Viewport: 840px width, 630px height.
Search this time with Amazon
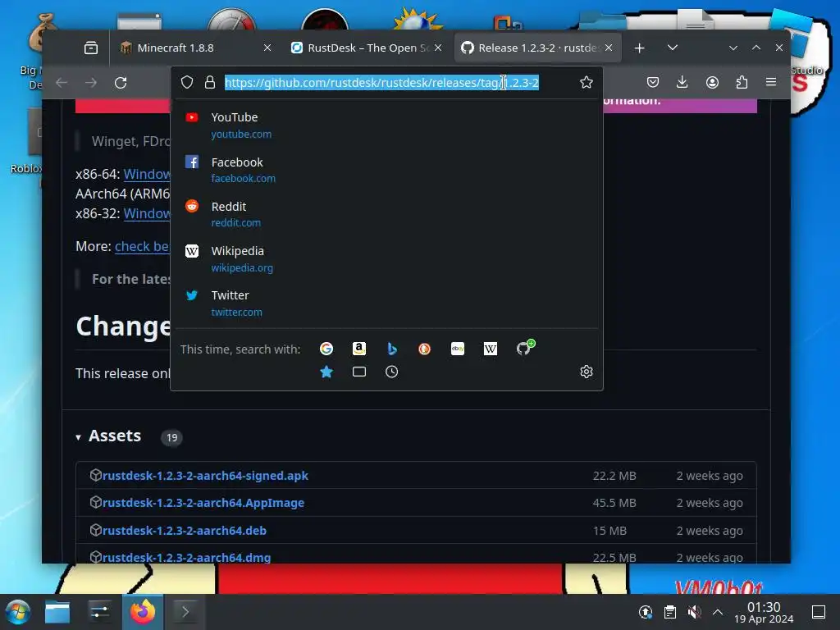[x=359, y=349]
